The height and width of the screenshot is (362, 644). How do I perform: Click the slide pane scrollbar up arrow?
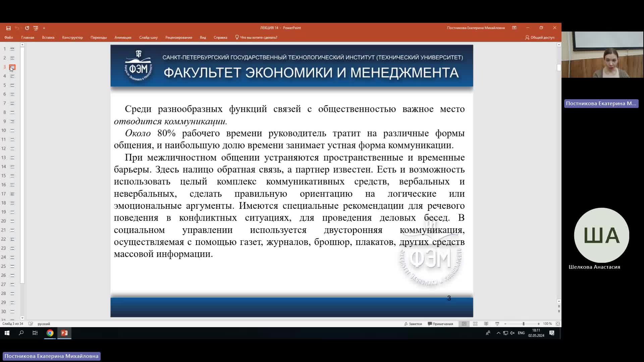point(22,45)
